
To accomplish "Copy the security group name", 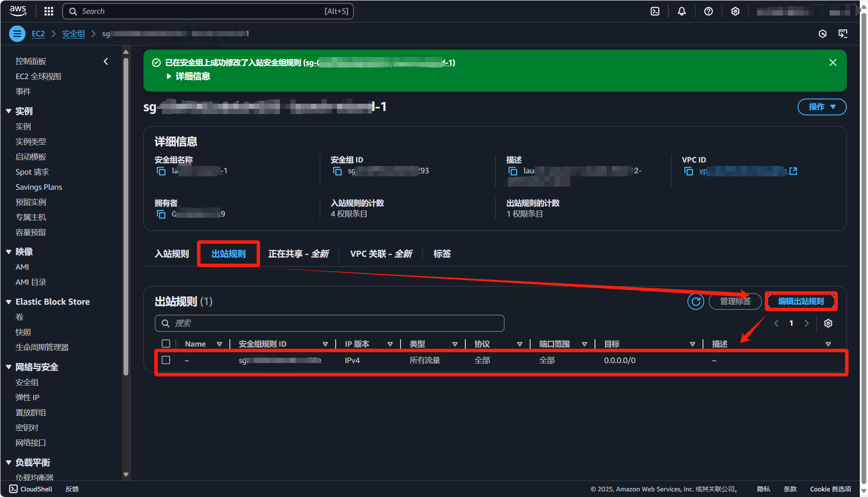I will point(161,171).
